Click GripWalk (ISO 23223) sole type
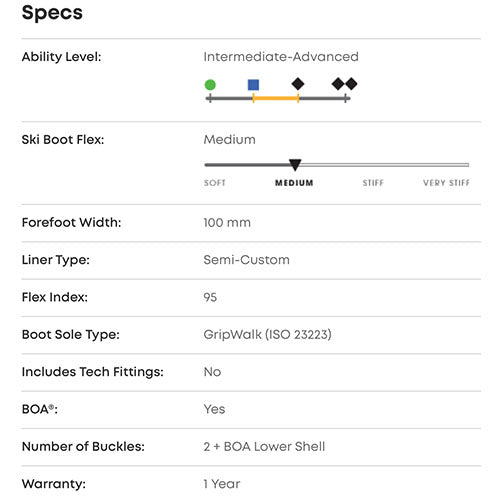Viewport: 500px width, 500px height. click(267, 334)
